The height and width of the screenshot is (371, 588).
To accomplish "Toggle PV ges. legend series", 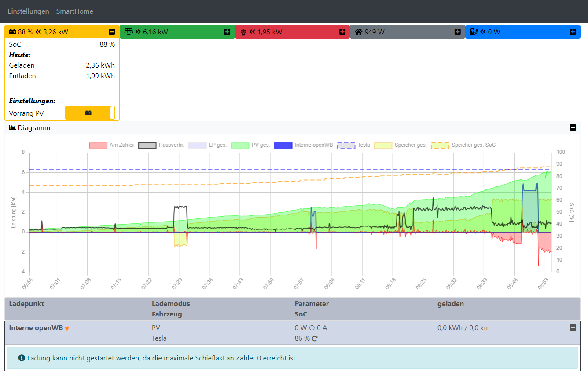I will 250,145.
